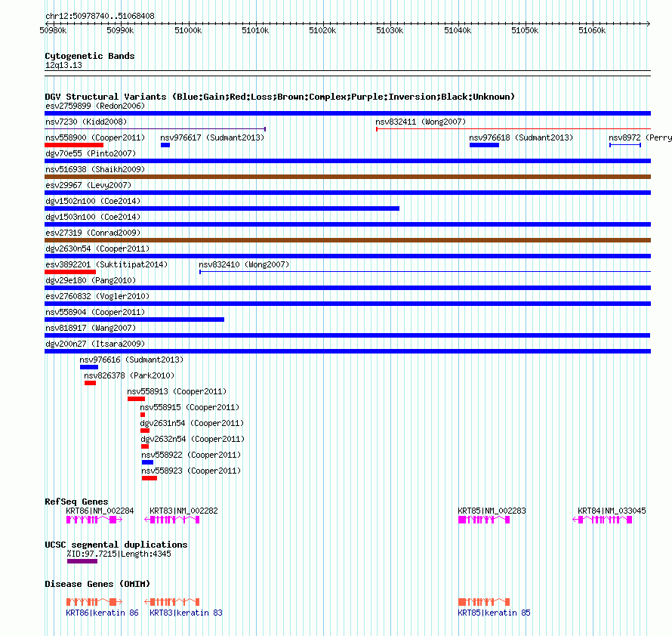Select the Disease Genes (OMIM) track title

[97, 584]
